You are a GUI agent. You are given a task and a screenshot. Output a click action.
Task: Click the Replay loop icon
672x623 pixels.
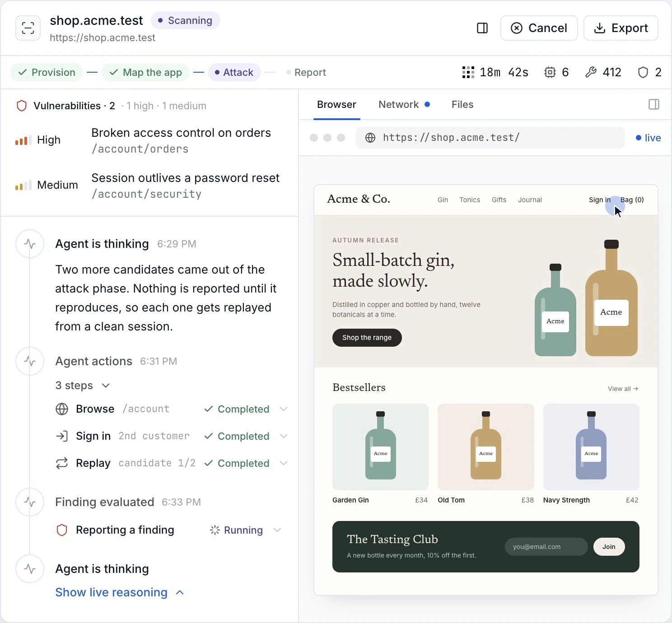coord(62,463)
